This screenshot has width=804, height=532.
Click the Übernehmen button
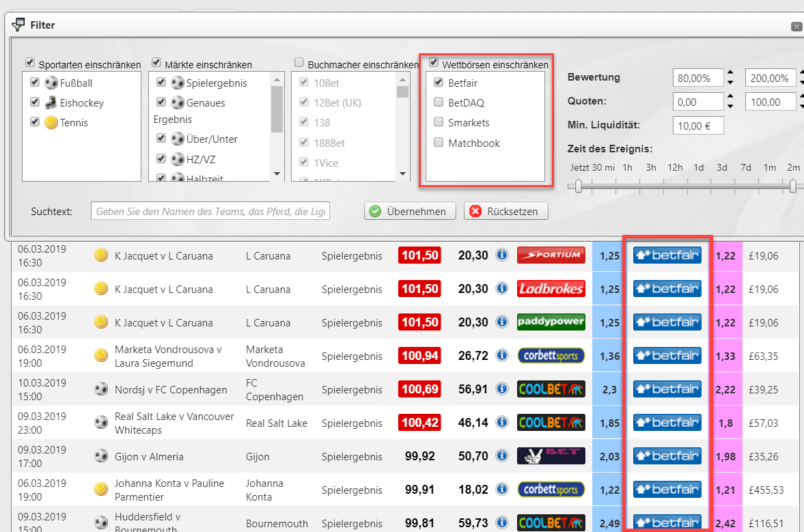(x=410, y=211)
